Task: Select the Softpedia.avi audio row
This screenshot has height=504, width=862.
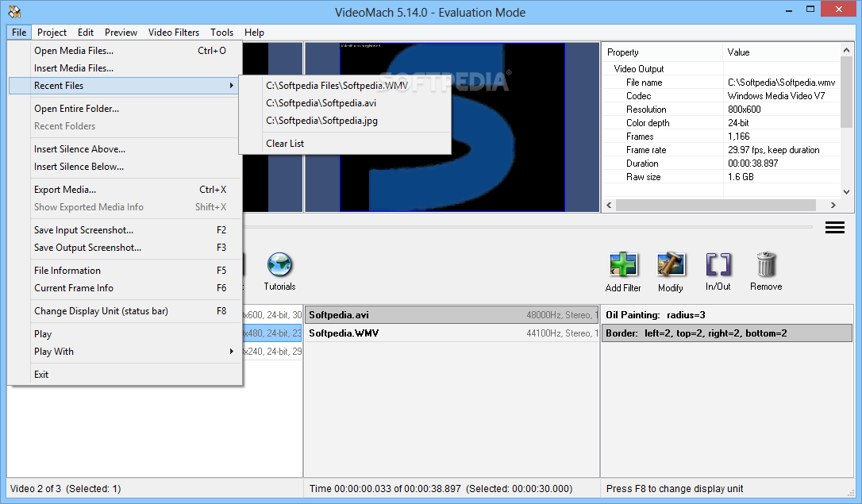Action: (452, 315)
